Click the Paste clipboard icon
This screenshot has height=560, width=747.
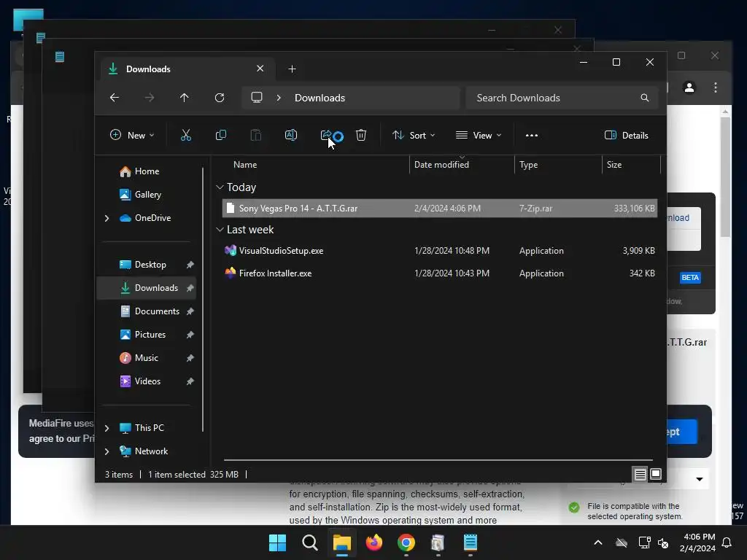coord(256,135)
